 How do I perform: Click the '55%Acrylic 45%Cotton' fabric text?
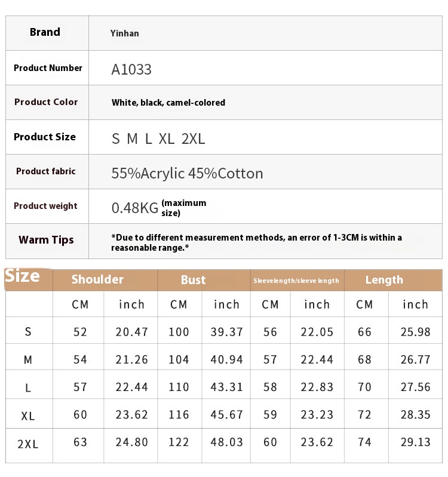pyautogui.click(x=187, y=174)
